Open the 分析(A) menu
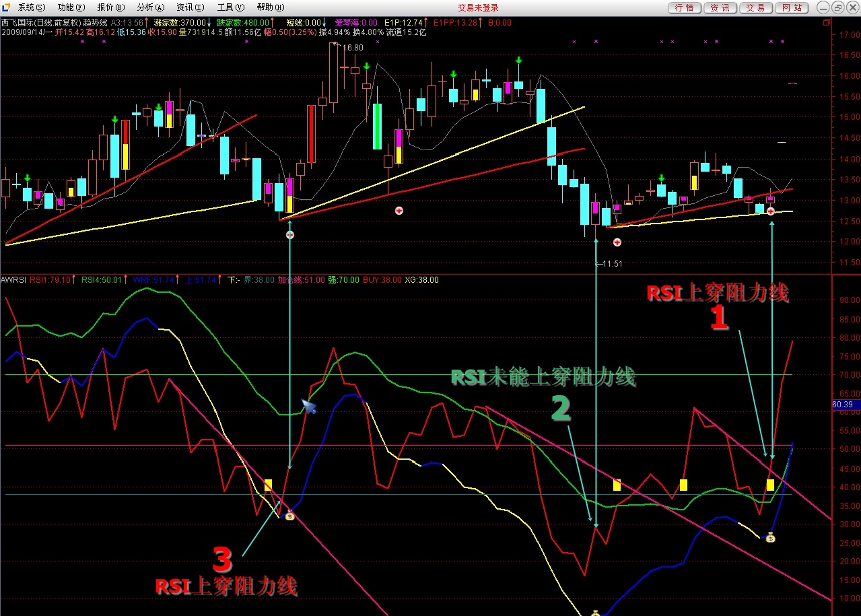The image size is (861, 616). [x=151, y=7]
